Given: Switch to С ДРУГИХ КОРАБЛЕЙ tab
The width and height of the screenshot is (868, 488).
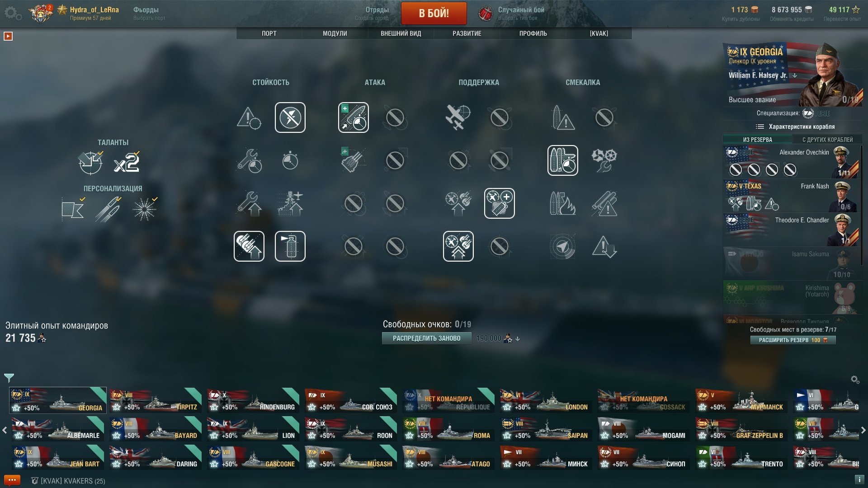Looking at the screenshot, I should [x=827, y=140].
